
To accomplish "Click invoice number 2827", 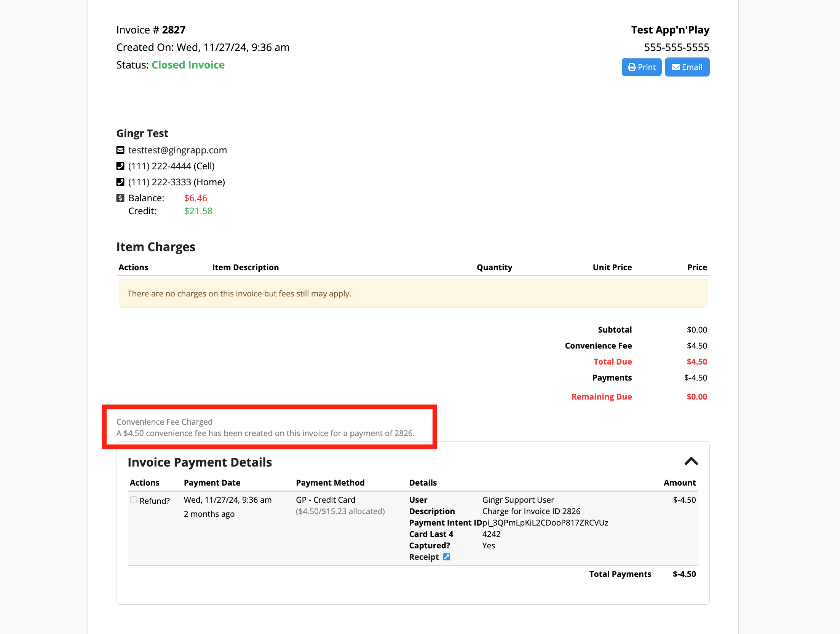I will coord(174,30).
